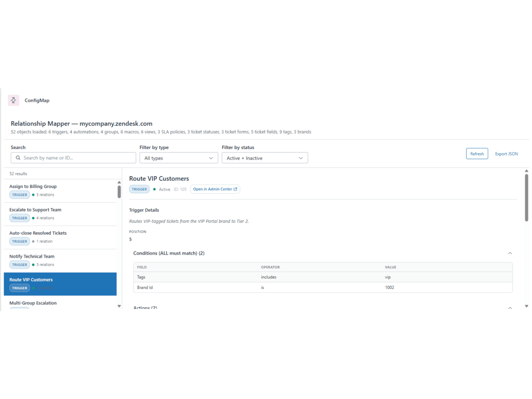
Task: Click the Brand Id condition field
Action: [145, 287]
